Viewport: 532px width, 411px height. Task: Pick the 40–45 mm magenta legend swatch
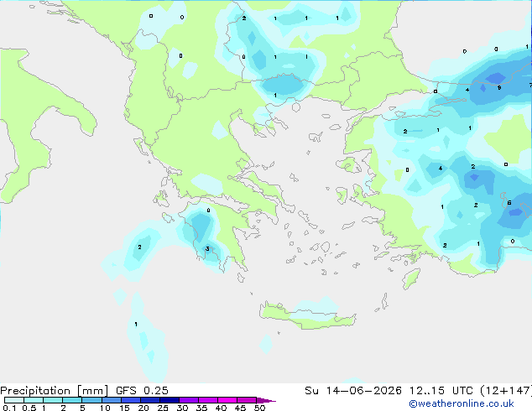point(227,400)
